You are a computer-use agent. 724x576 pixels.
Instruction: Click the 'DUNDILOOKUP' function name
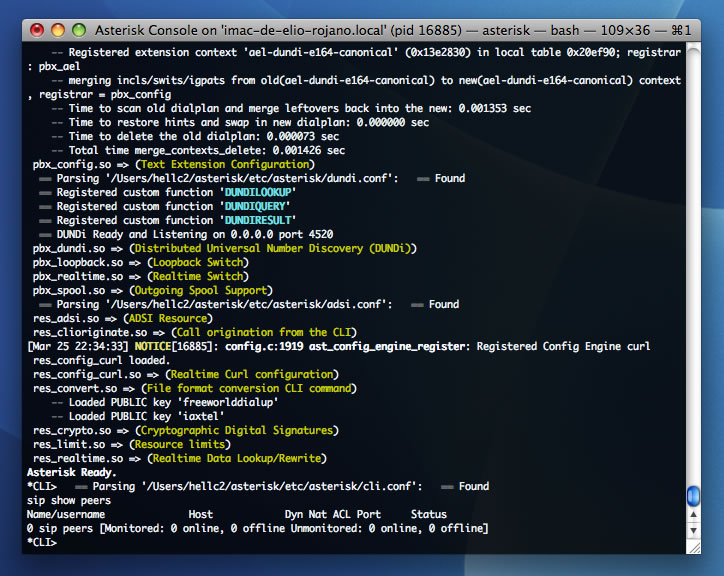pyautogui.click(x=258, y=192)
